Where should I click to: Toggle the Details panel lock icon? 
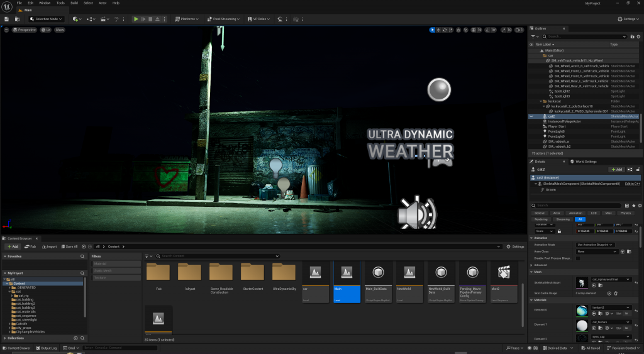coord(638,169)
